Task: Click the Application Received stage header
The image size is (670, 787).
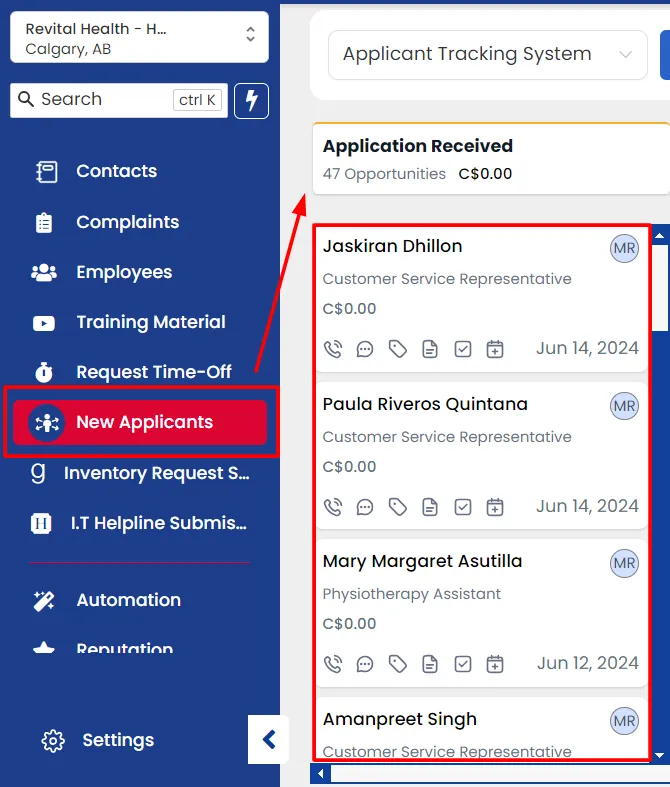Action: [490, 159]
